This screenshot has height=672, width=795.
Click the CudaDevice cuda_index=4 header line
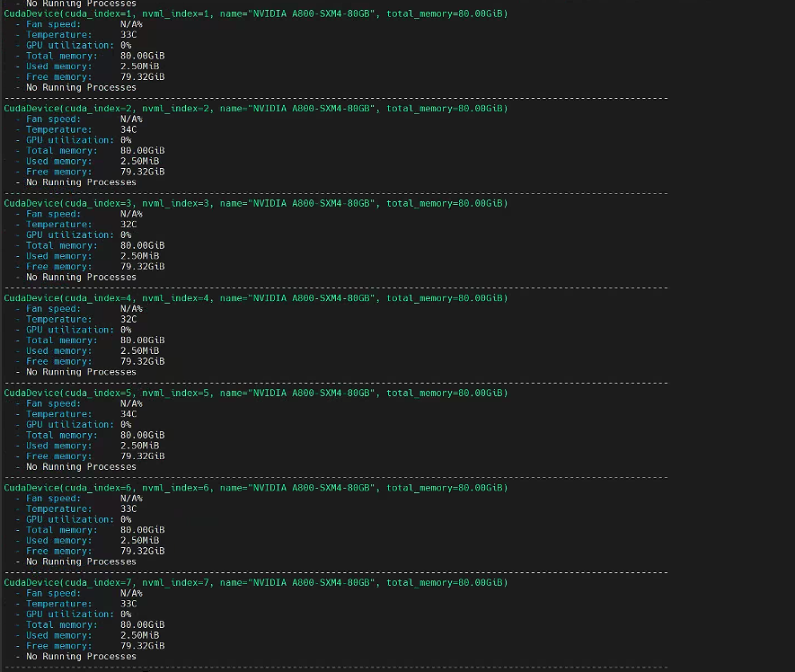point(255,298)
